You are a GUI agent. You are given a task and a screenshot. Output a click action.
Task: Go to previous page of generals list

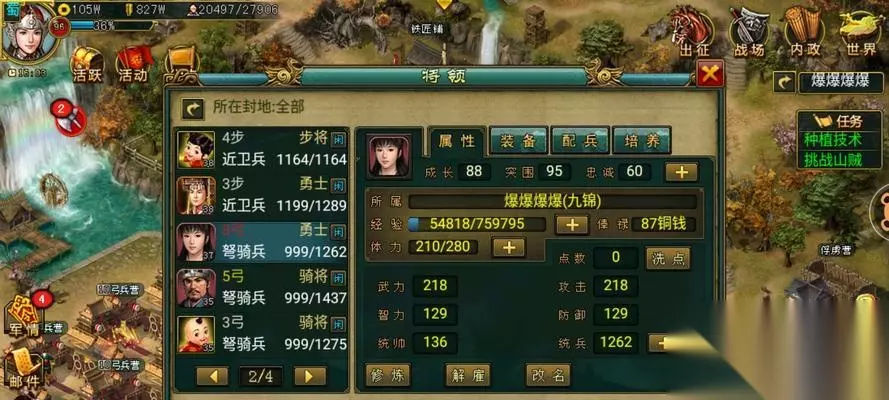pyautogui.click(x=212, y=376)
